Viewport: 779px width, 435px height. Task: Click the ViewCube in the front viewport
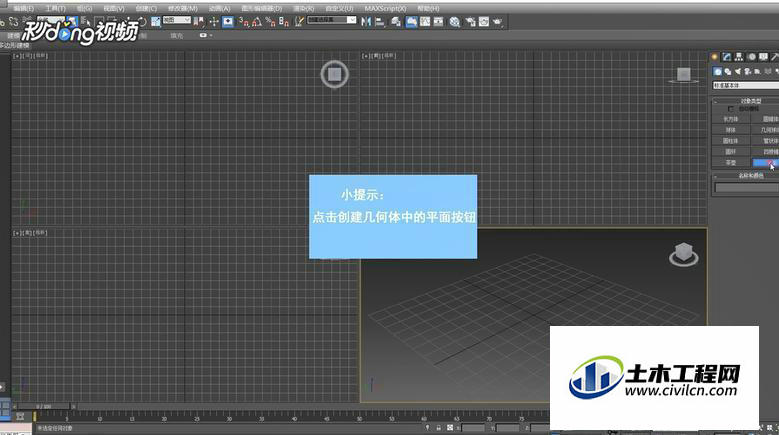(684, 75)
